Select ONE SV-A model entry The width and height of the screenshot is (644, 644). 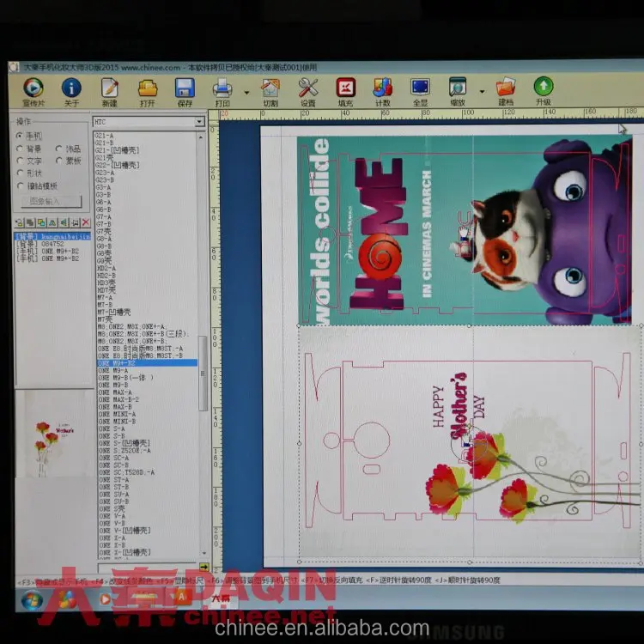click(113, 494)
